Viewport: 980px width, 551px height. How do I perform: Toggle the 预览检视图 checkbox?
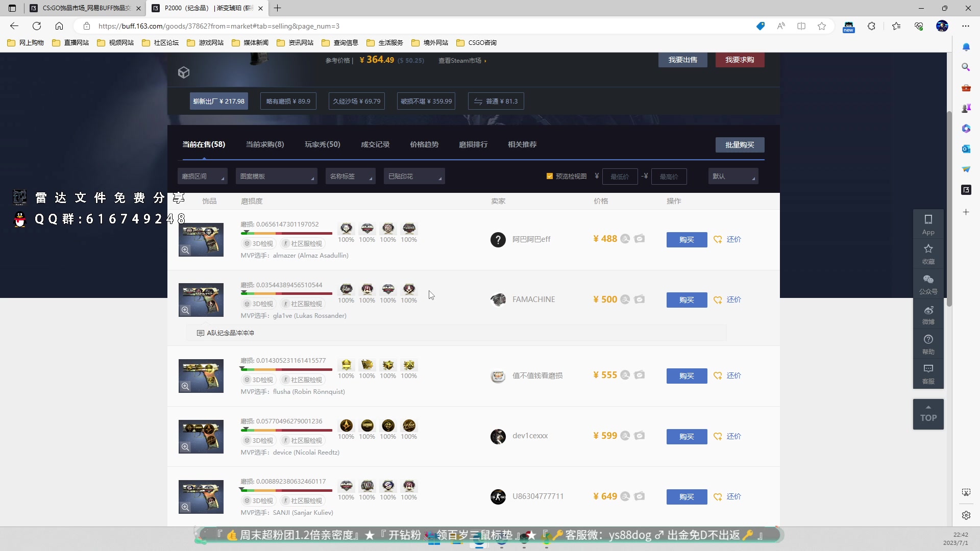(550, 176)
